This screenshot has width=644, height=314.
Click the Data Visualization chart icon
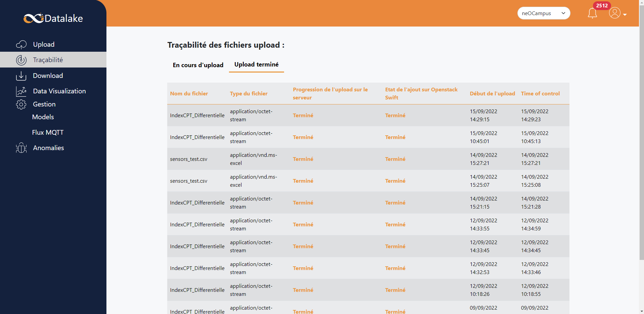[x=21, y=91]
